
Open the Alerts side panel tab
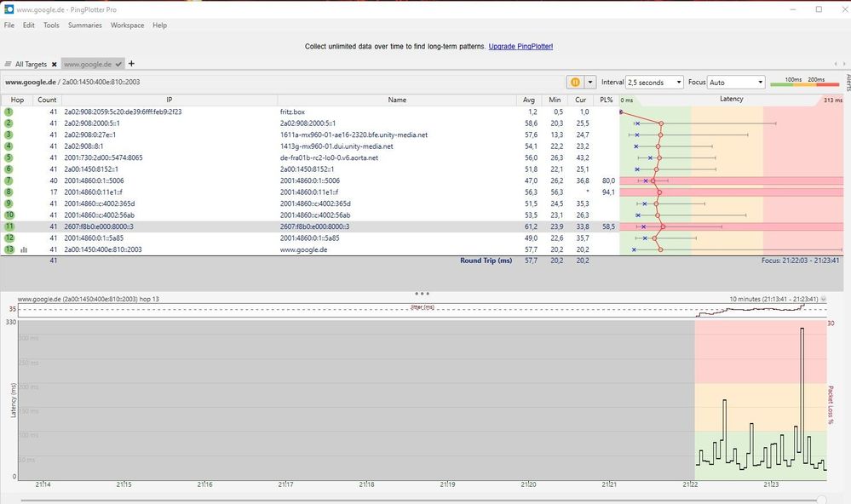[848, 83]
